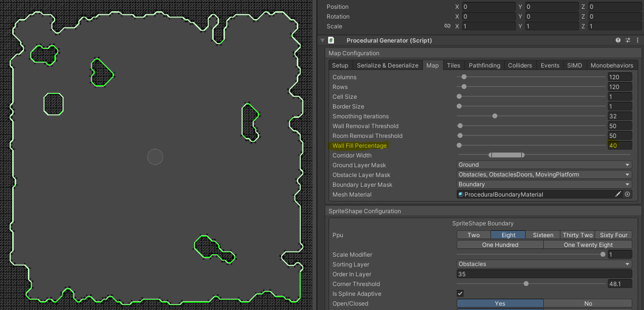Click the material preview dot beside ProceduralBoundaryMaterial
The image size is (644, 310).
coord(460,194)
